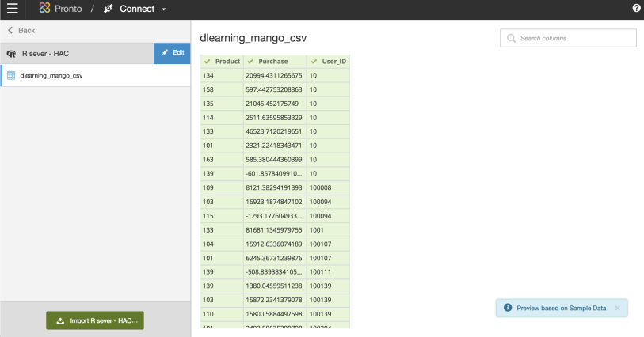Toggle the Product column checkmark
This screenshot has width=644, height=337.
[x=207, y=61]
